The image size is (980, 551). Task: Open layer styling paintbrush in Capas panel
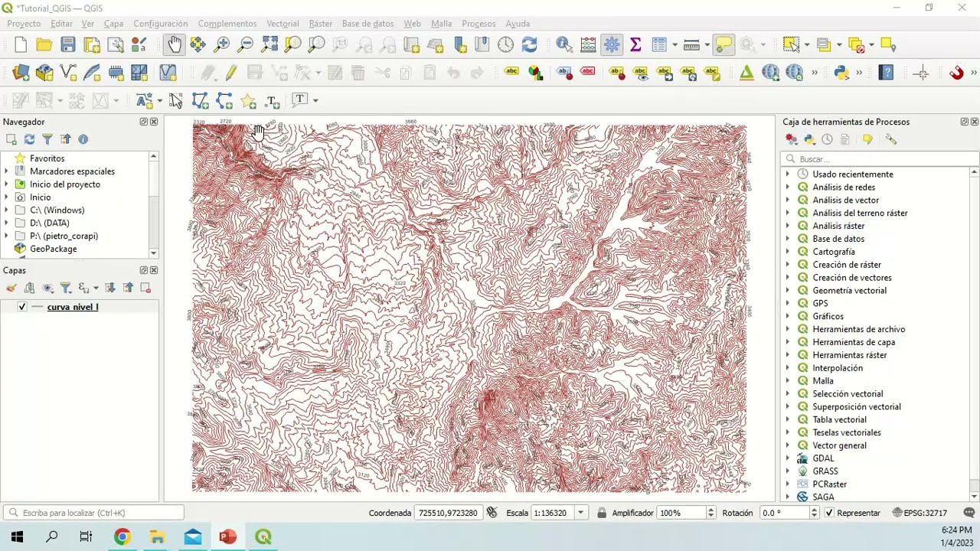click(x=11, y=288)
